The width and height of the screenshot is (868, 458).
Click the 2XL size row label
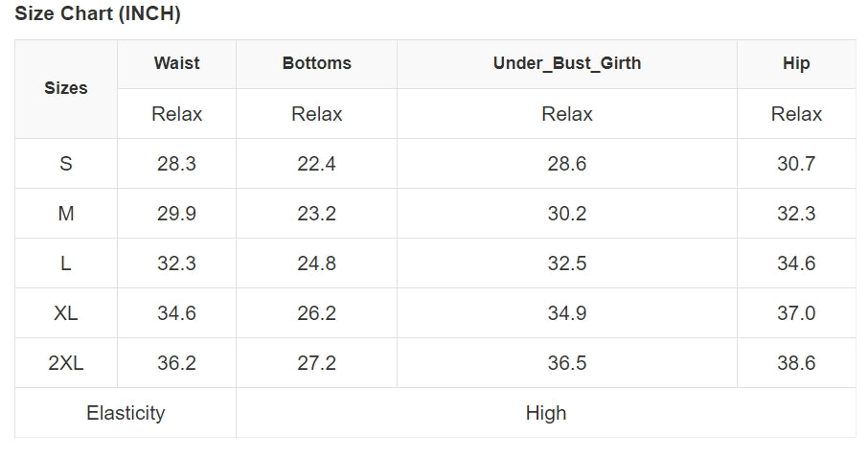click(x=66, y=363)
